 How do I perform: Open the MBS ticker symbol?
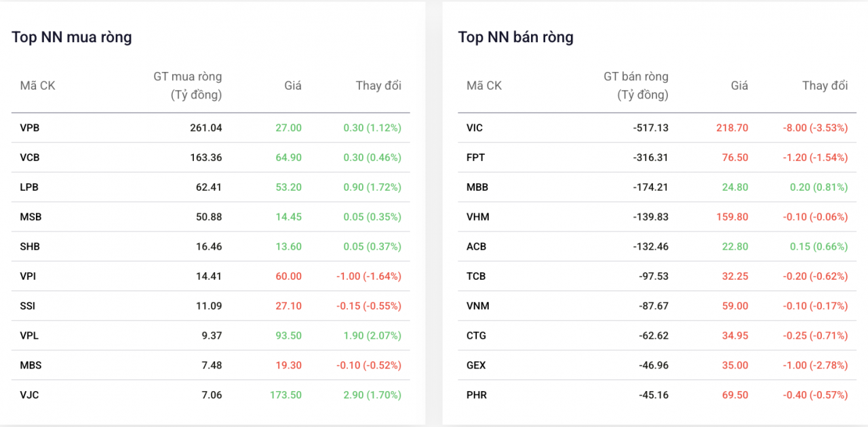coord(31,365)
